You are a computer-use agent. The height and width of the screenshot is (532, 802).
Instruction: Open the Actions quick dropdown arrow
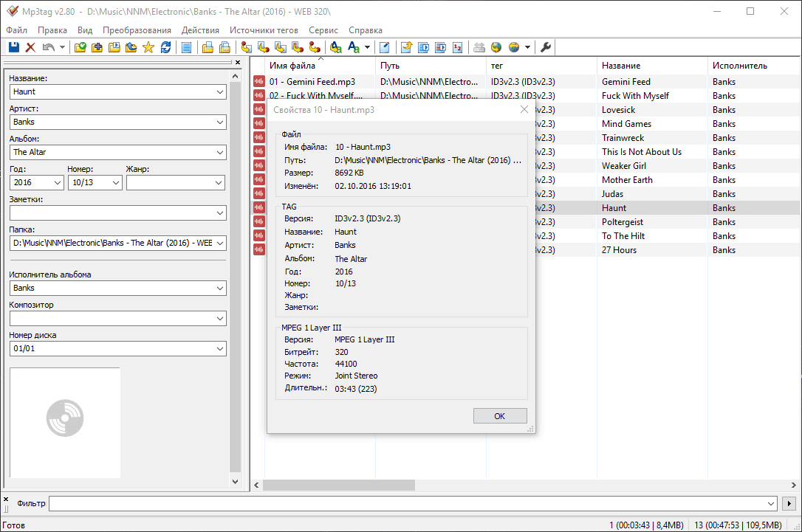367,47
